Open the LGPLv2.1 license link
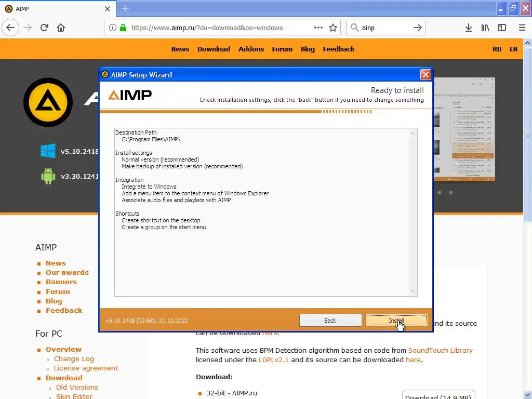This screenshot has width=532, height=399. point(273,360)
